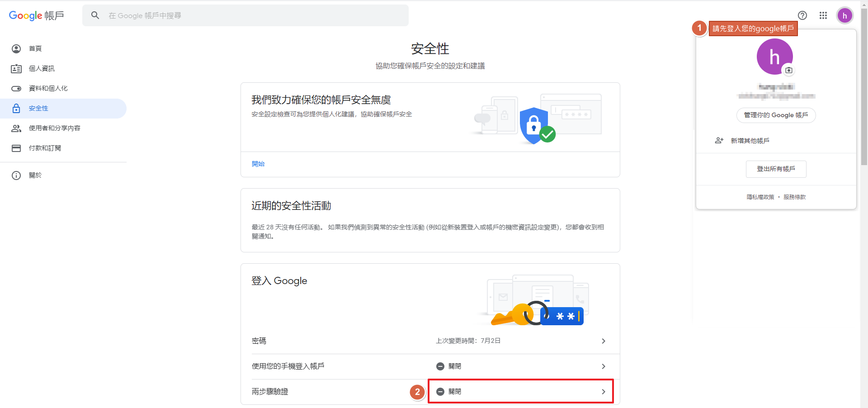868x408 pixels.
Task: Click the camera icon on profile picture
Action: tap(789, 70)
